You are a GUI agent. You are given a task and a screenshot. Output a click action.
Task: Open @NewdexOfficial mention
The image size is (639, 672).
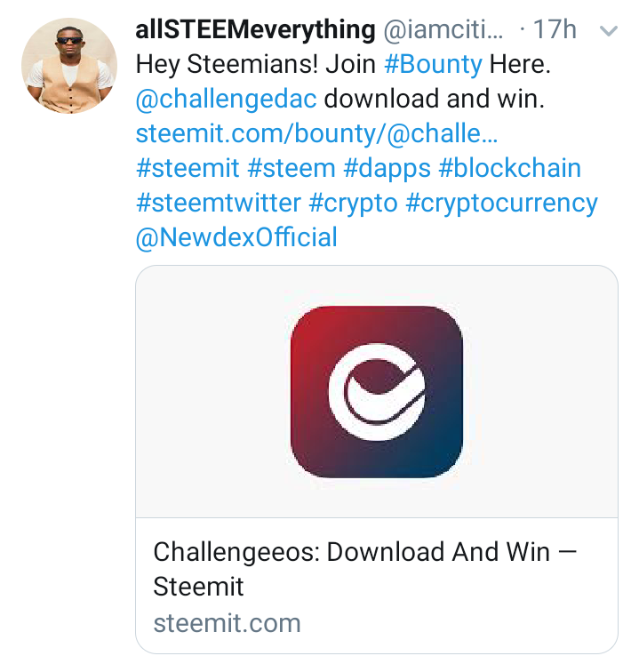(236, 237)
